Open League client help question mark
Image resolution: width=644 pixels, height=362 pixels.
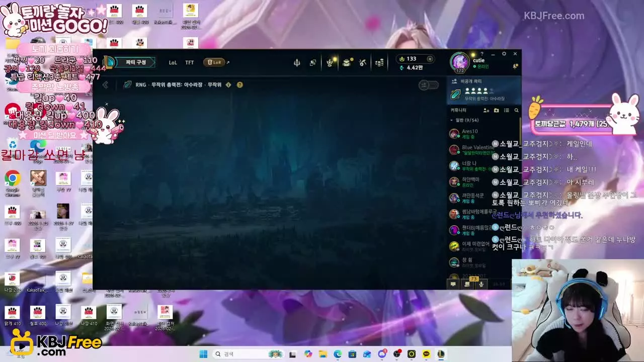coord(482,54)
